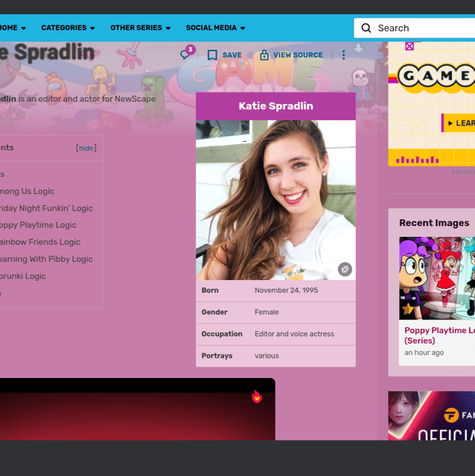Open the comments bubble showing 3
Viewport: 475px width, 476px height.
coord(187,53)
